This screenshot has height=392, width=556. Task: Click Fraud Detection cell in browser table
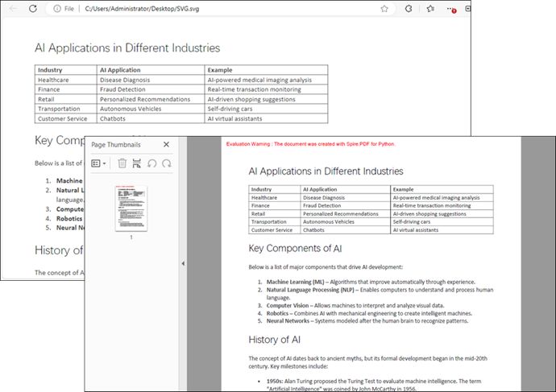point(151,89)
